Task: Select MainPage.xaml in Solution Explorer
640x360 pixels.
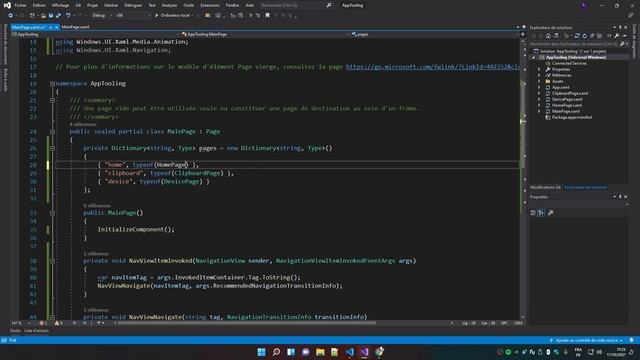Action: (x=566, y=111)
